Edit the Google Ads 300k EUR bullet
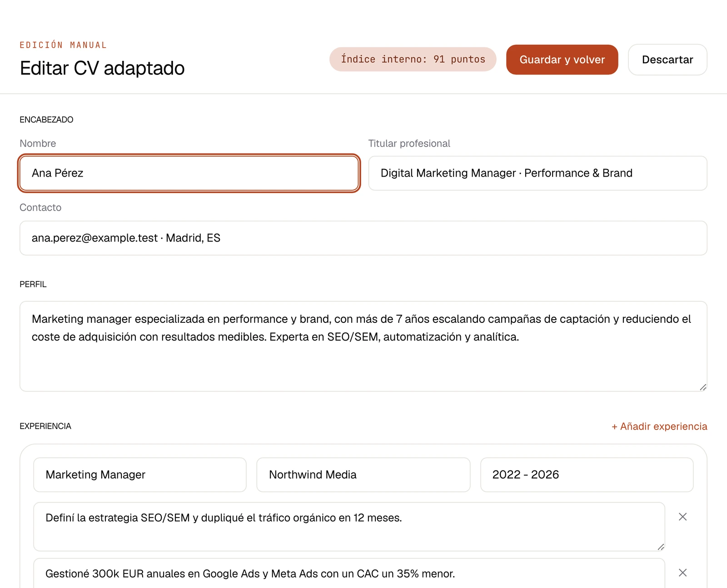 tap(349, 573)
